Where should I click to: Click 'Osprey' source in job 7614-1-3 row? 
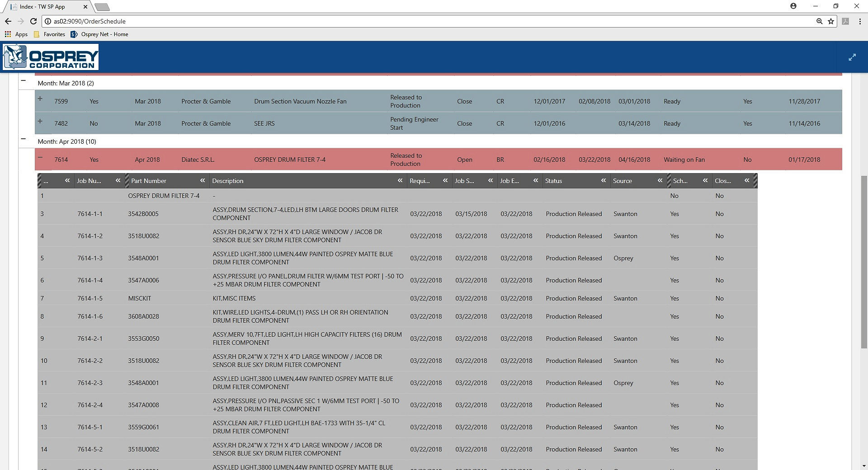tap(623, 258)
